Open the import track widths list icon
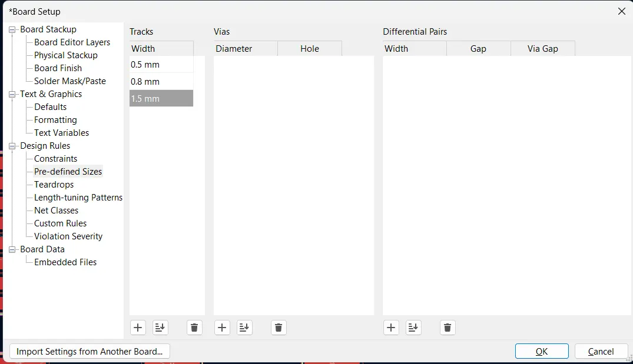Image resolution: width=633 pixels, height=364 pixels. click(160, 328)
